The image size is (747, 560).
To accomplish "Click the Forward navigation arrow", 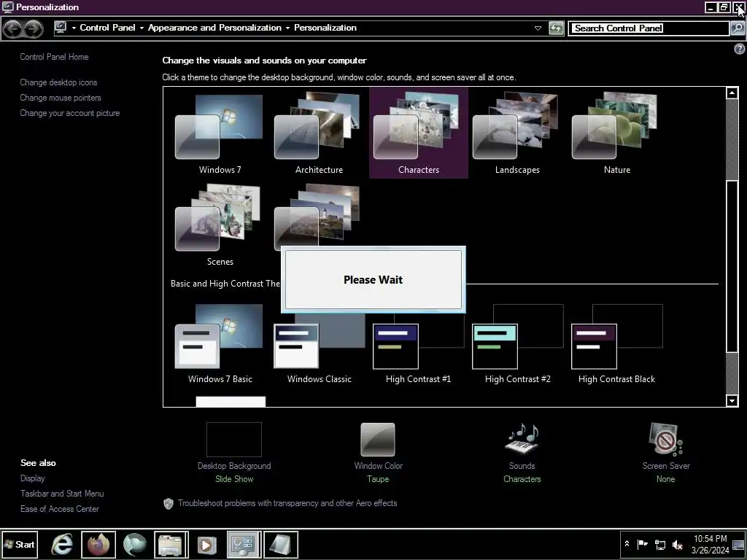I will [33, 28].
